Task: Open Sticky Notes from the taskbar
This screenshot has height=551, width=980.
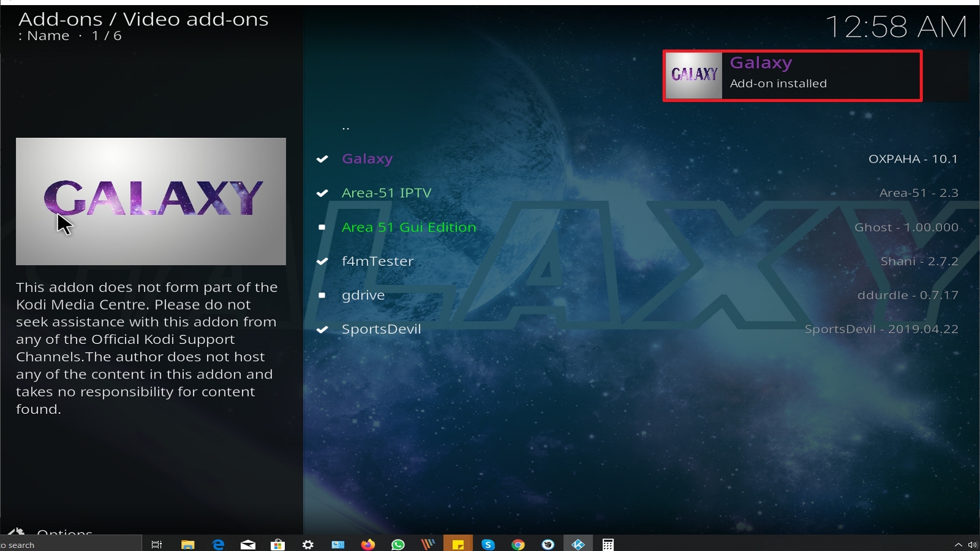Action: pyautogui.click(x=458, y=544)
